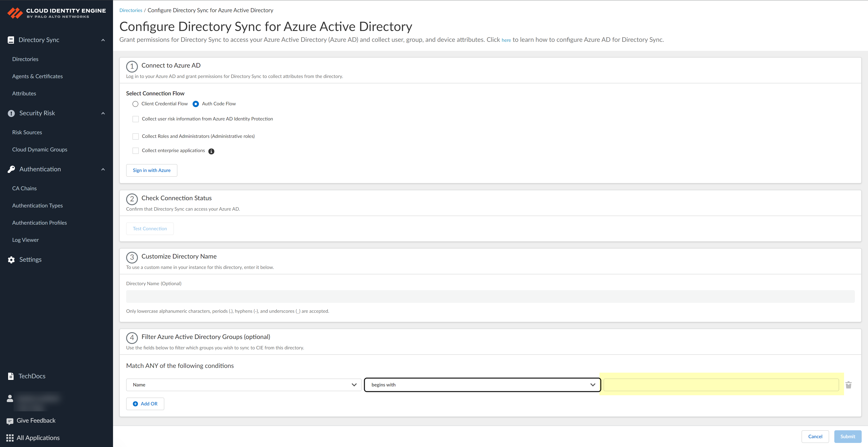Enable Collect user risk information checkbox

pyautogui.click(x=135, y=119)
